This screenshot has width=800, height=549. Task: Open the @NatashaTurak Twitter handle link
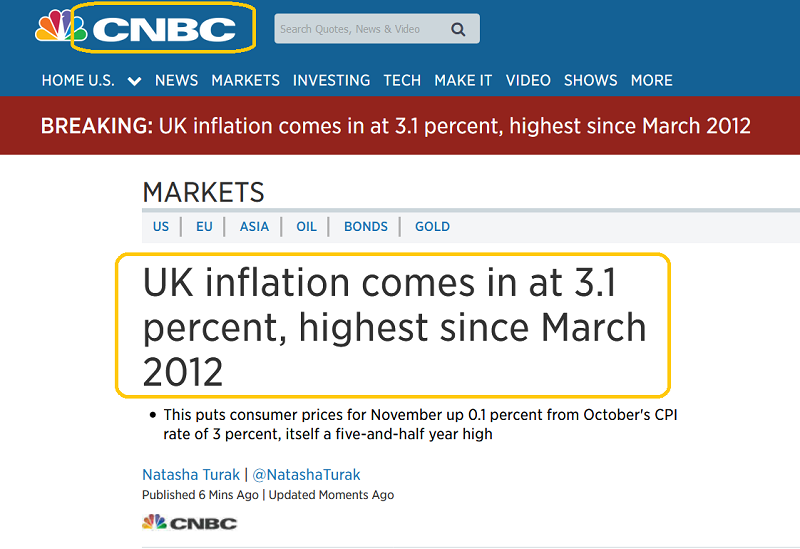point(308,474)
